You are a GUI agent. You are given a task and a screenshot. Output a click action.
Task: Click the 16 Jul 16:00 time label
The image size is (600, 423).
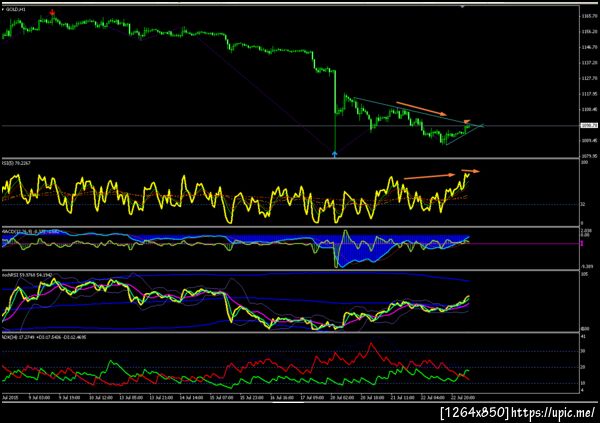pyautogui.click(x=282, y=398)
